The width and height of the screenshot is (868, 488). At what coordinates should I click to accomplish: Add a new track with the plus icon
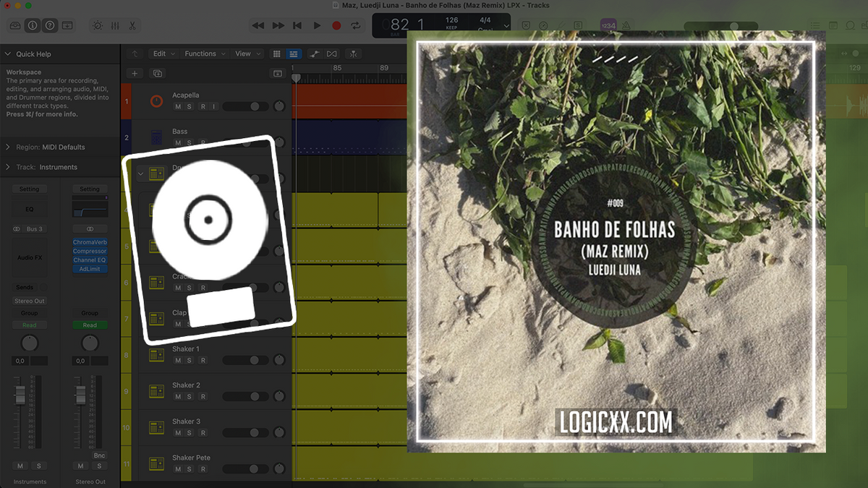point(135,73)
